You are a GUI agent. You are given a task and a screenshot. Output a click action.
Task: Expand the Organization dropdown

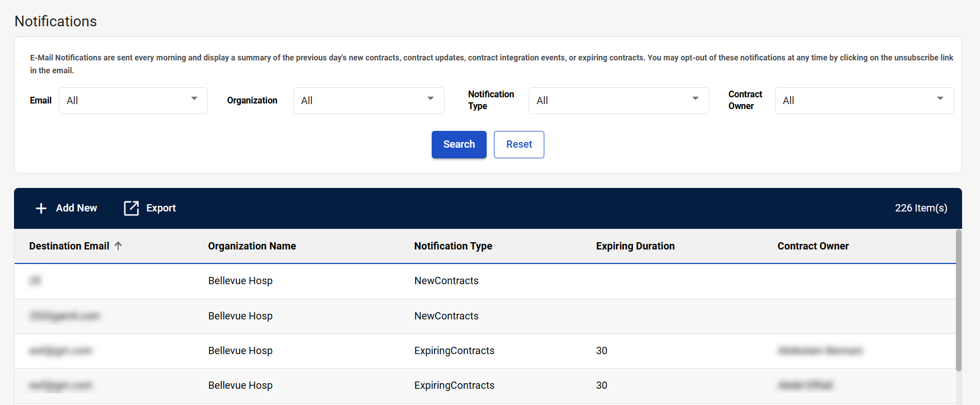point(368,101)
